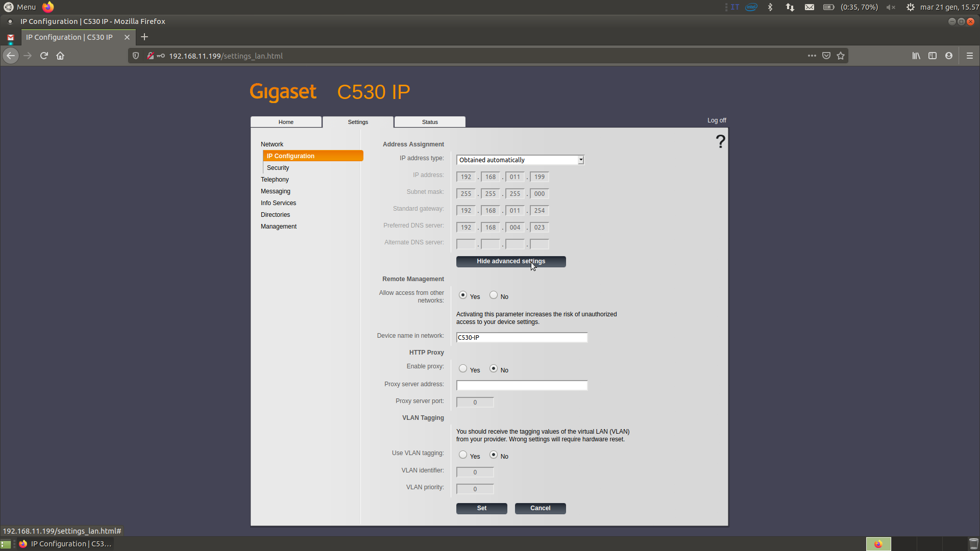Select Yes for Enable proxy

coord(463,368)
